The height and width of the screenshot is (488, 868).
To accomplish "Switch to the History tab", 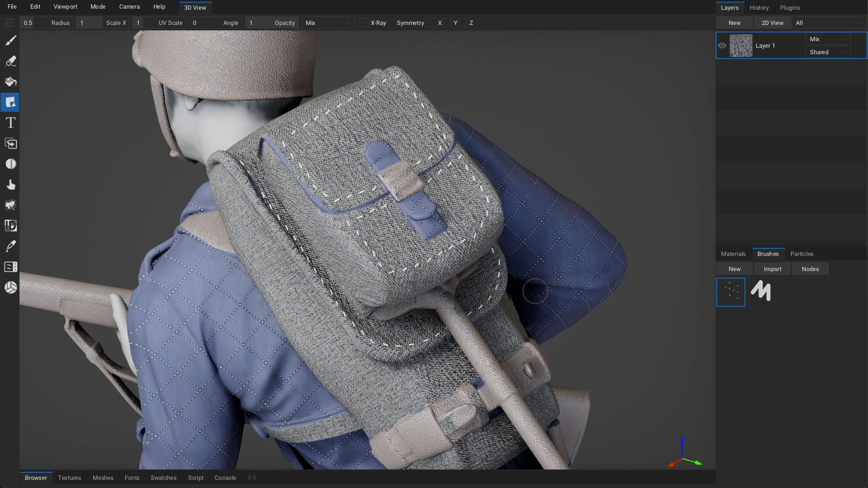I will (758, 8).
